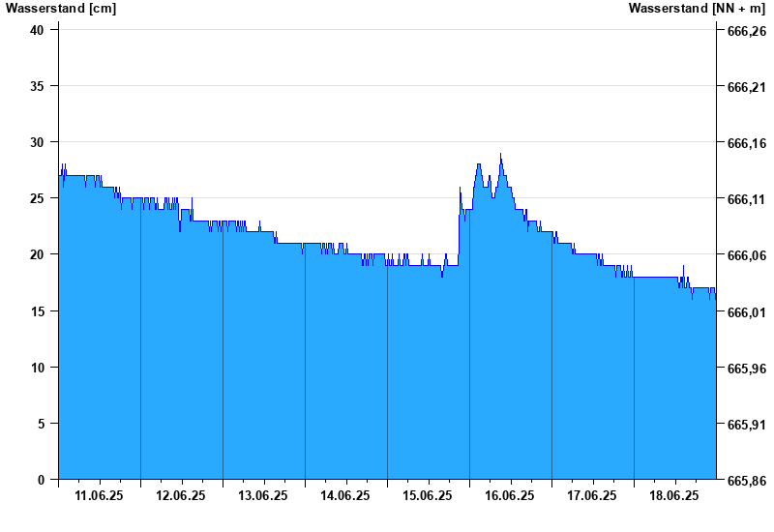This screenshot has width=774, height=532.
Task: Click the left axis value 40
Action: click(37, 30)
